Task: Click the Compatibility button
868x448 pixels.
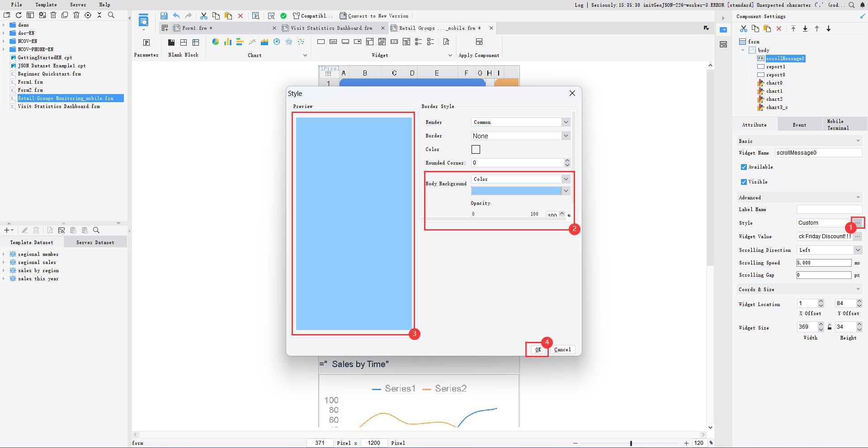Action: pos(313,16)
